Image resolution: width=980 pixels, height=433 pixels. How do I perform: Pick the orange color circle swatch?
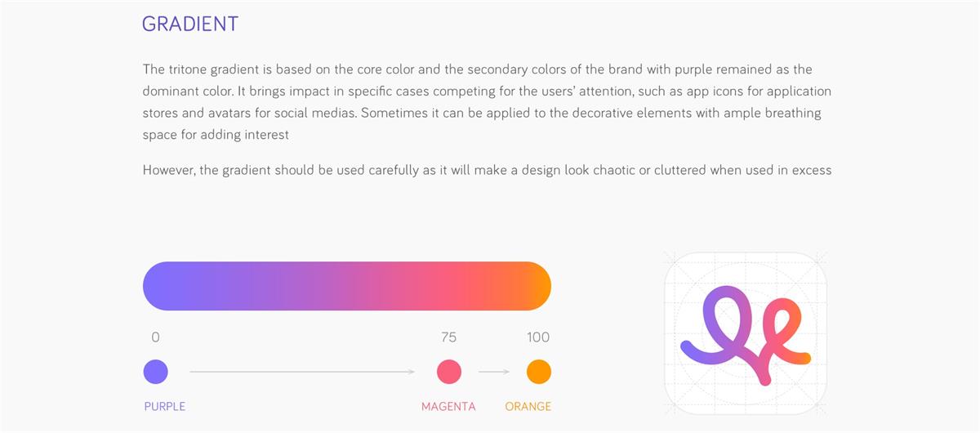[x=539, y=372]
